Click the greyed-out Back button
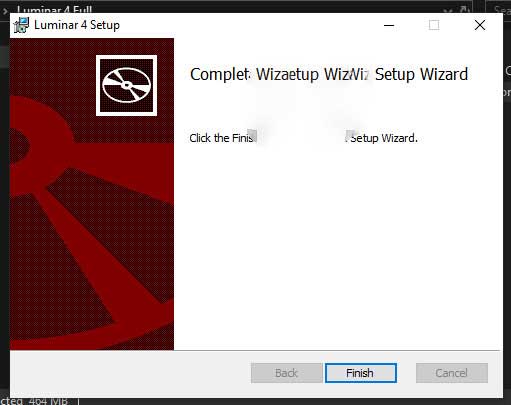Screen dimensions: 511x405 click(x=286, y=373)
